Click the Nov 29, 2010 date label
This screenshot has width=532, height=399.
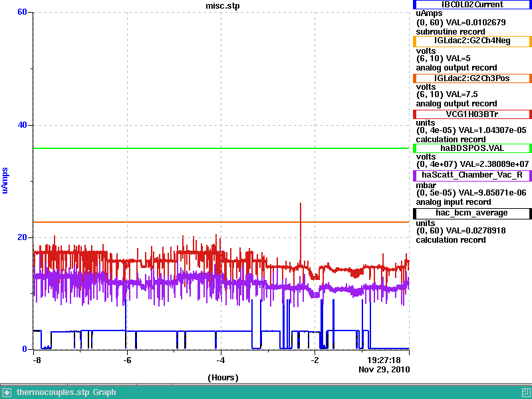coord(384,370)
